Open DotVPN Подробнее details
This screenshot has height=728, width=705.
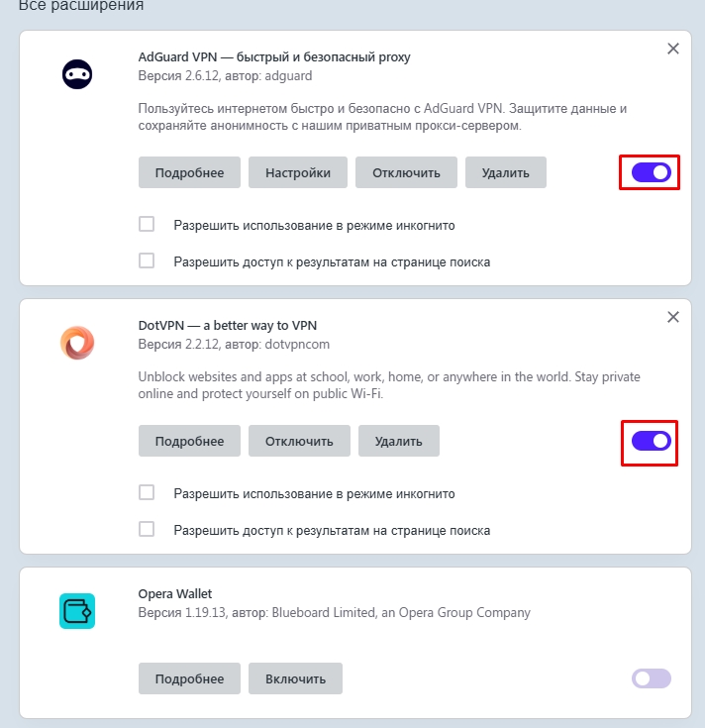click(189, 441)
